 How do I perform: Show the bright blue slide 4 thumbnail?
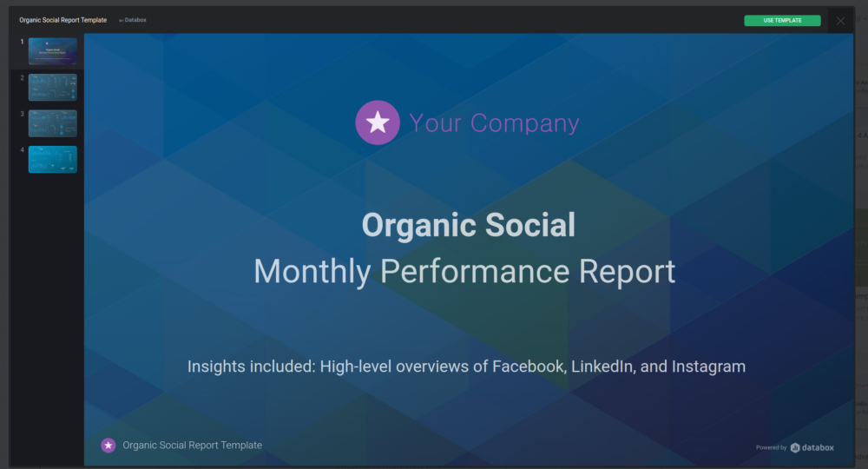pos(52,159)
